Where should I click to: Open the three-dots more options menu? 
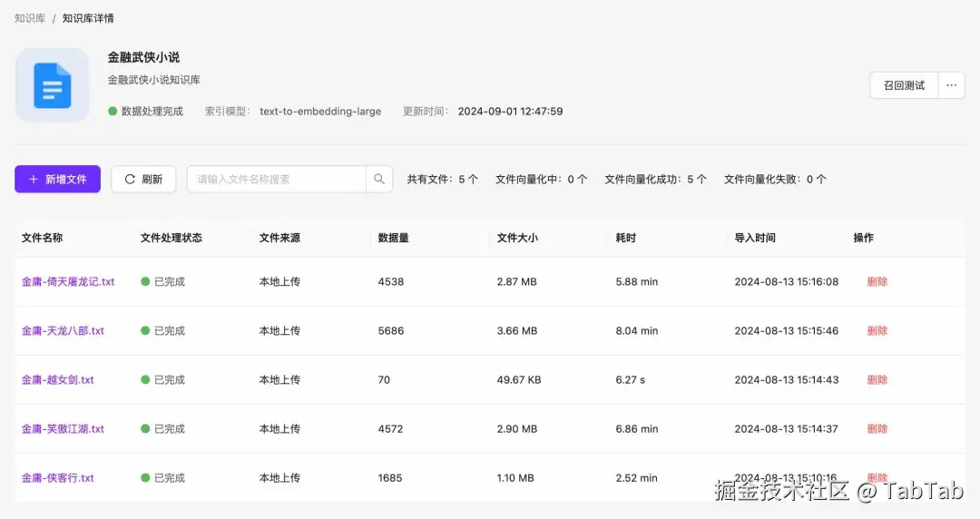pos(951,85)
